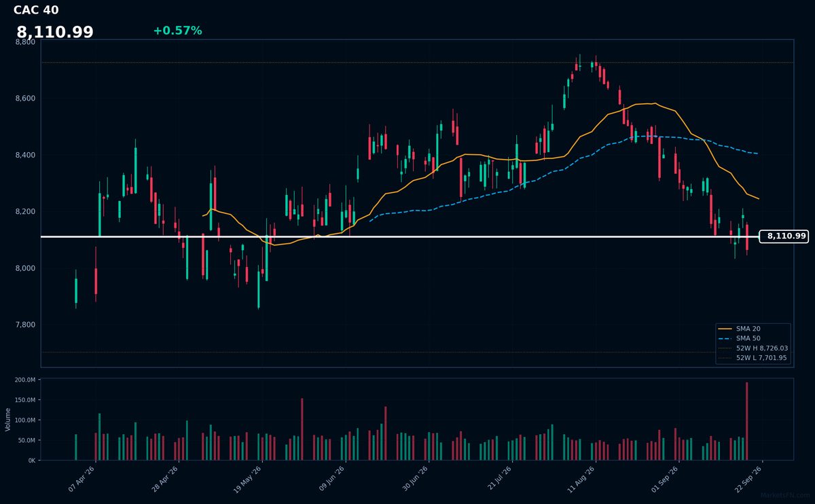This screenshot has width=815, height=504.
Task: Click the 30 Jun '26 date label
Action: pos(415,480)
